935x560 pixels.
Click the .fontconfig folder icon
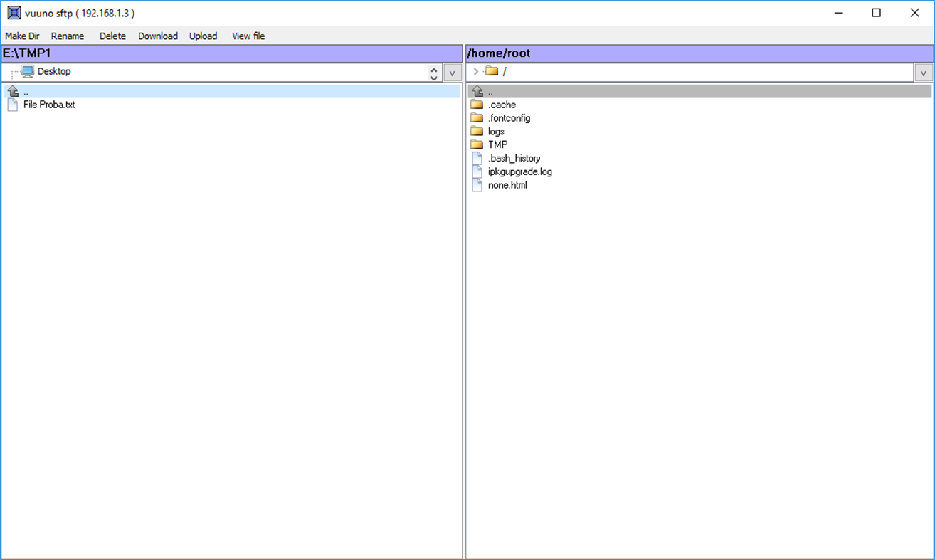(x=477, y=118)
